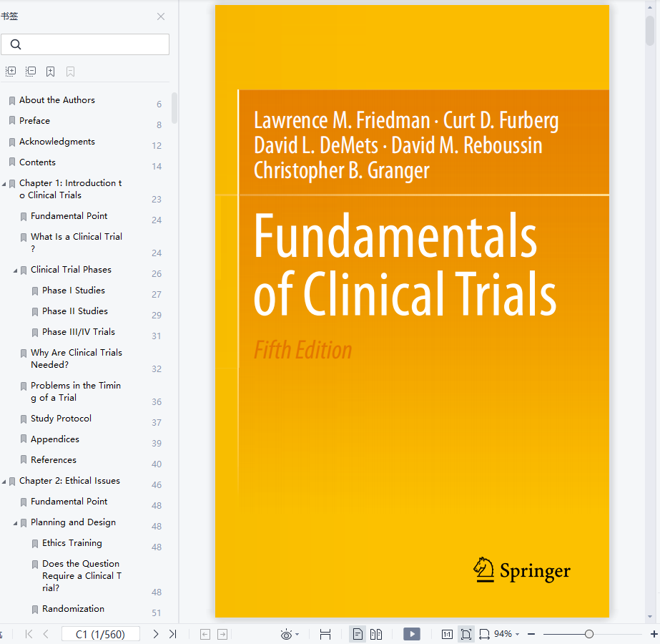Go to the first page
The height and width of the screenshot is (644, 660).
click(29, 634)
